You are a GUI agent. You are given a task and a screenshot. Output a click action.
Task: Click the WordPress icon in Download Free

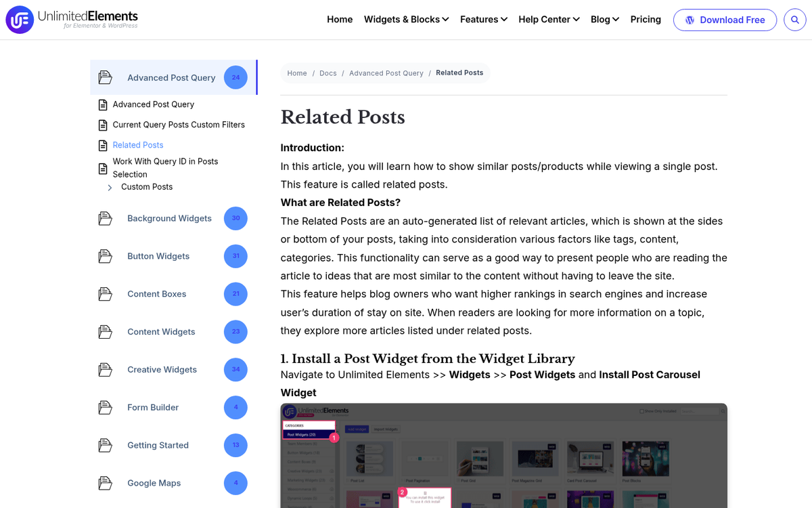pyautogui.click(x=690, y=20)
